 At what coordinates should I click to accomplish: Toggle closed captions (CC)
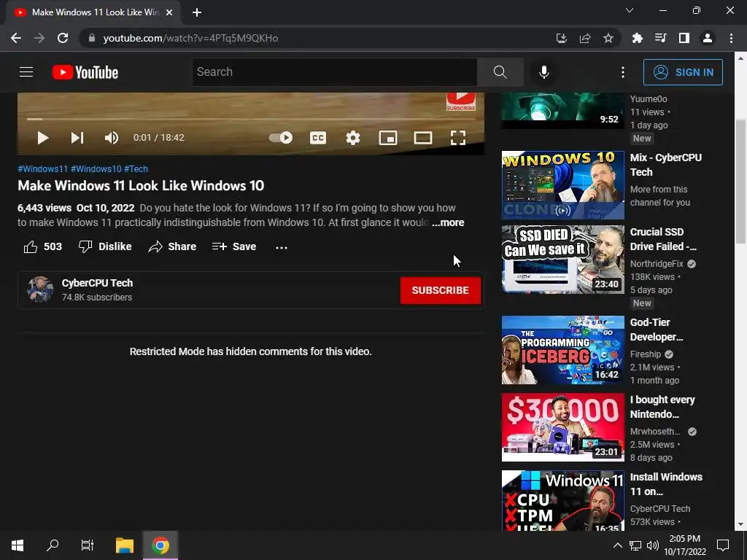(318, 138)
